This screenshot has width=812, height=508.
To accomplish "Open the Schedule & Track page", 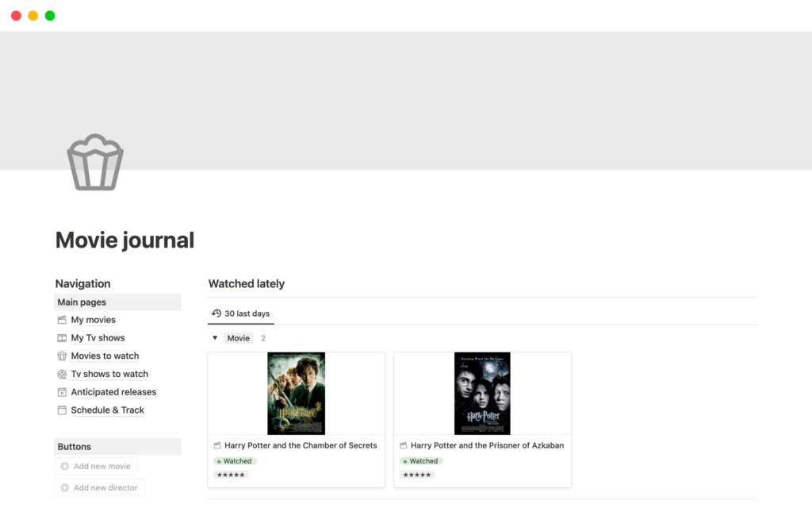I will (x=107, y=410).
